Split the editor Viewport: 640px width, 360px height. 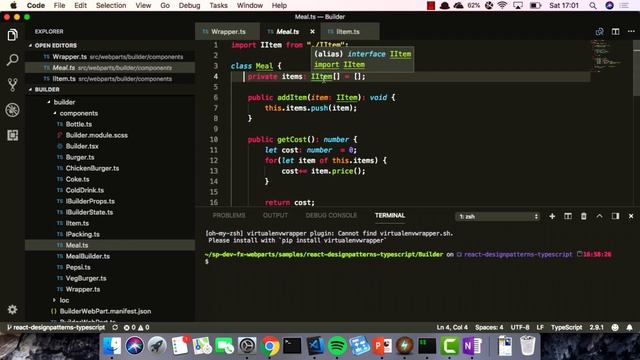615,31
